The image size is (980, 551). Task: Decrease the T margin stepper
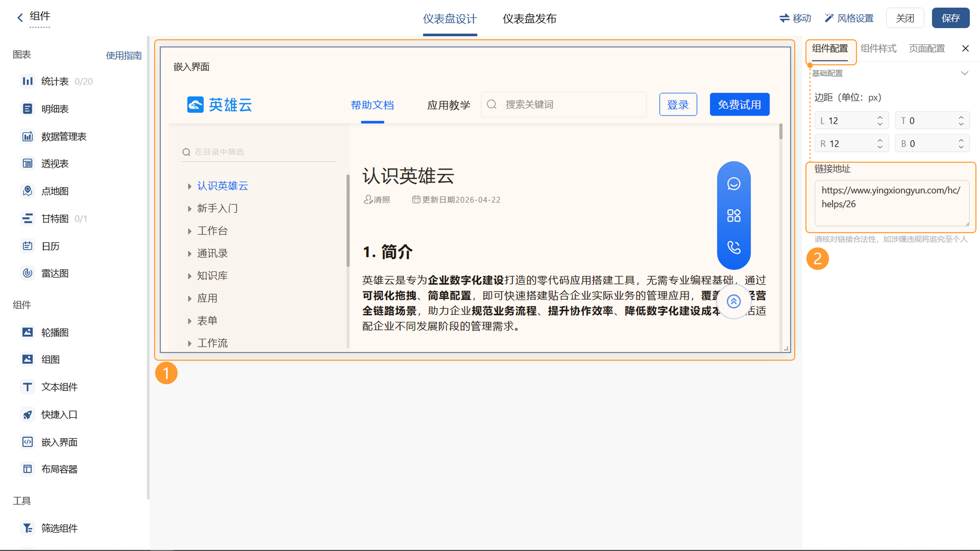coord(961,124)
